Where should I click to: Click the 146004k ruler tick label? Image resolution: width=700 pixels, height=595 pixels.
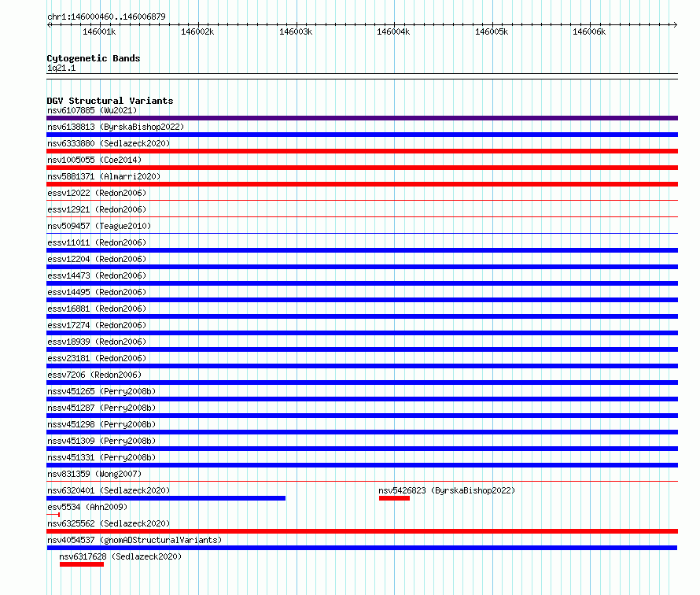[393, 31]
